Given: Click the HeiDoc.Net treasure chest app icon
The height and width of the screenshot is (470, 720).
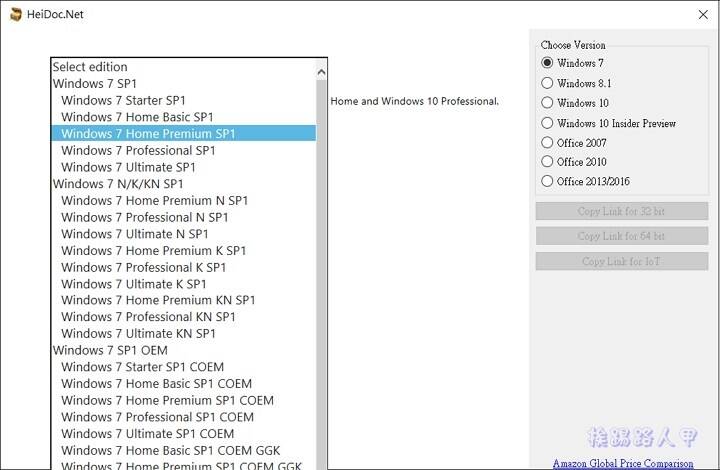Looking at the screenshot, I should [16, 14].
